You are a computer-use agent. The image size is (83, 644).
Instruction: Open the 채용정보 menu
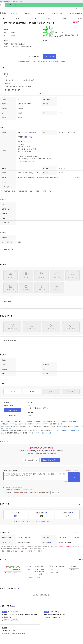(x=14, y=13)
